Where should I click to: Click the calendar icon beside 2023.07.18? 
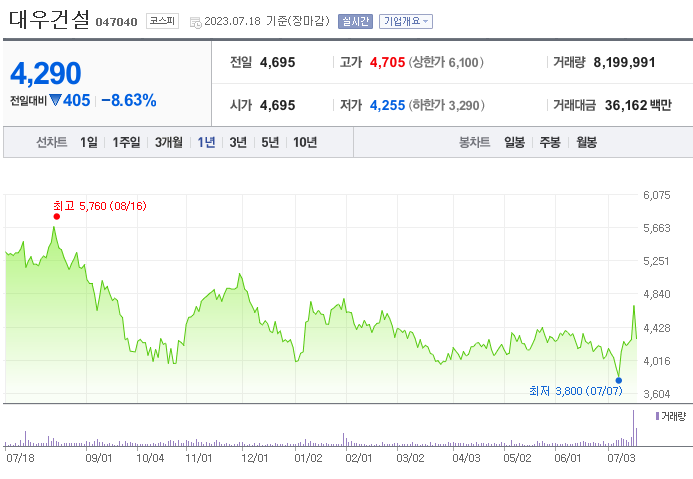pos(195,23)
